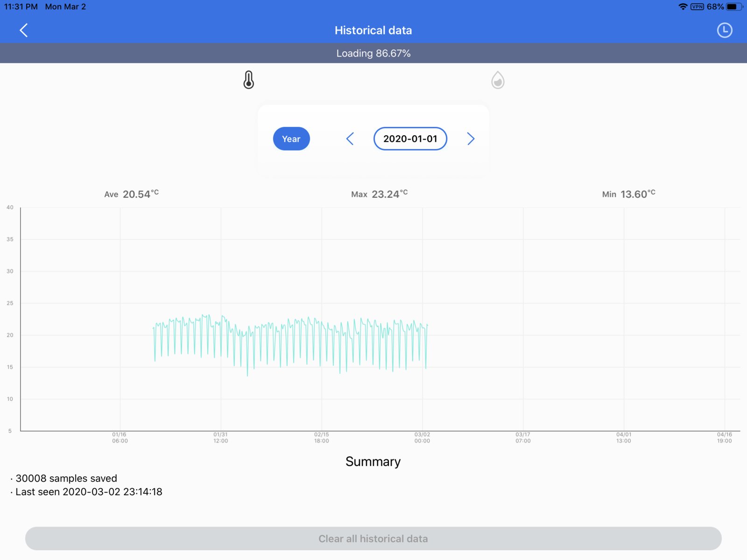This screenshot has height=560, width=747.
Task: Select the Max 23.24°C value
Action: tap(380, 194)
